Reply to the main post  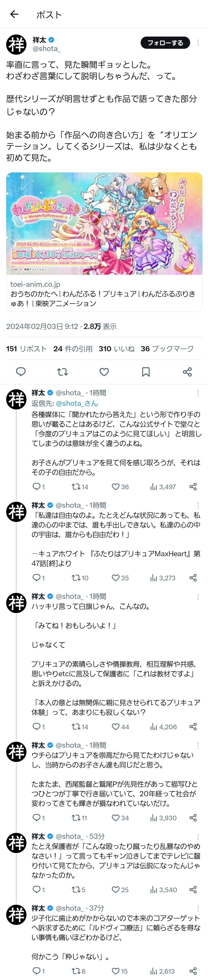21,372
